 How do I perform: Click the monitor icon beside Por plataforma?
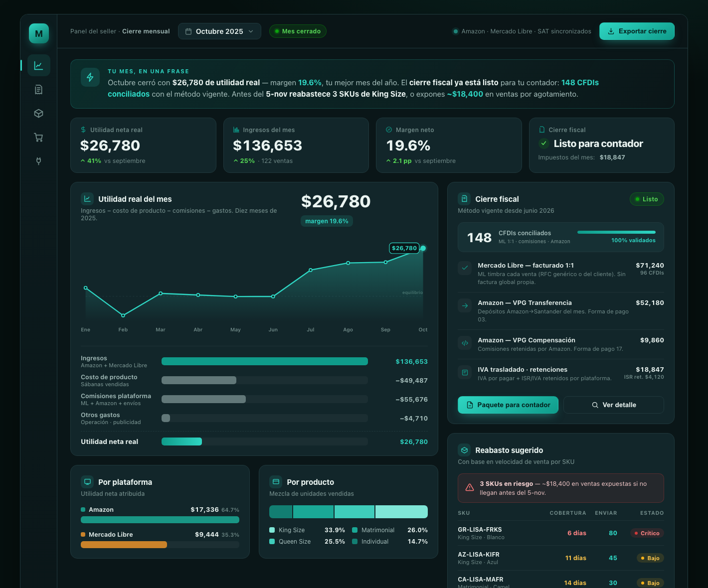point(87,482)
